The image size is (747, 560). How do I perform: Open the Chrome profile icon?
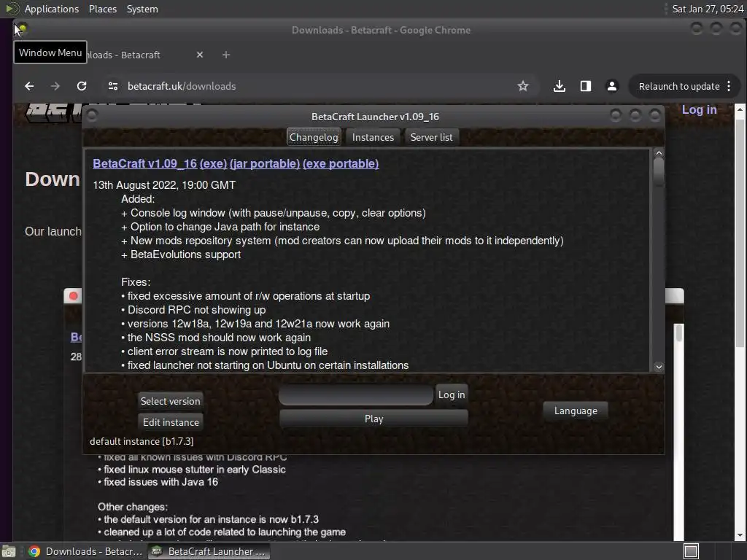[612, 86]
